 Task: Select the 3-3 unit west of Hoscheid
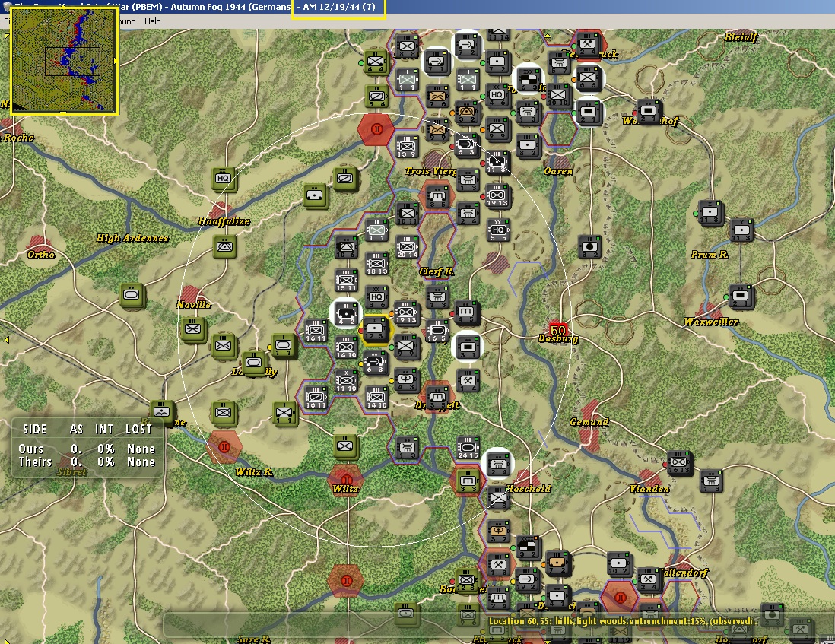click(x=467, y=481)
